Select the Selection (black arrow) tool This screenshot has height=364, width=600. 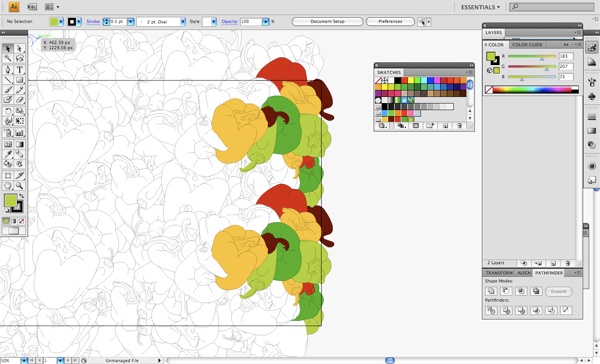8,49
